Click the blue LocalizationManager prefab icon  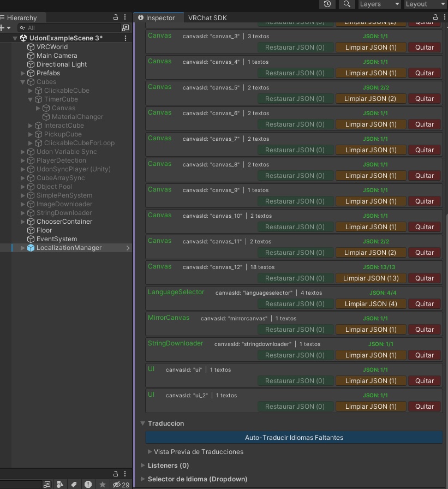pos(31,248)
